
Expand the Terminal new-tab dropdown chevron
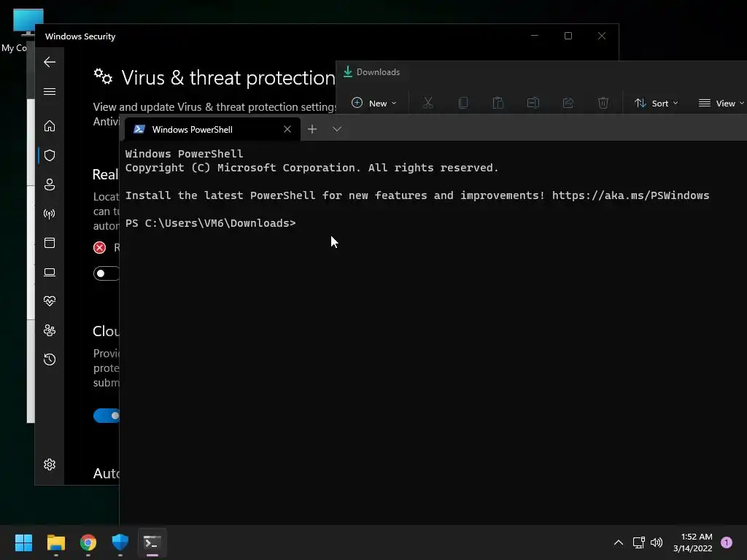coord(337,129)
